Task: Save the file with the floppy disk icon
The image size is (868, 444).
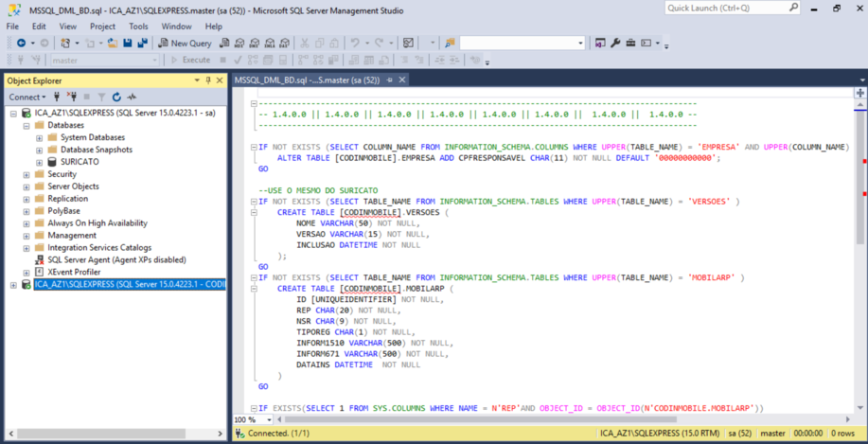Action: click(x=128, y=43)
